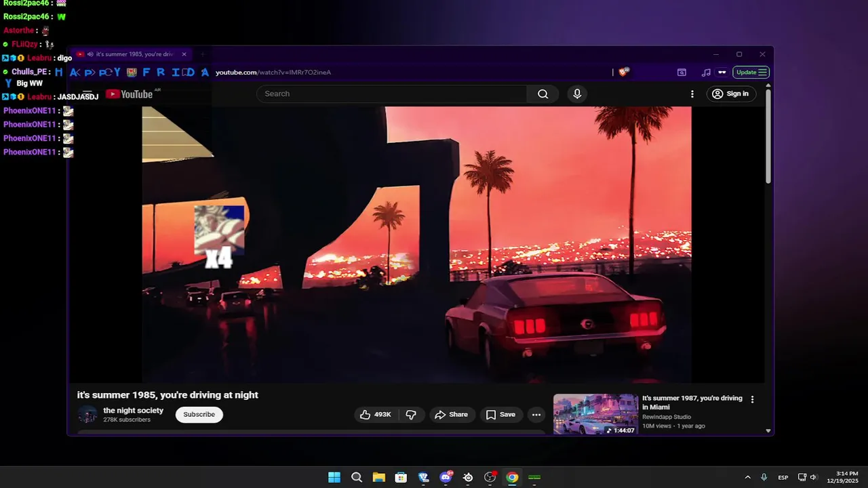
Task: Search by voice using microphone icon
Action: pos(577,94)
